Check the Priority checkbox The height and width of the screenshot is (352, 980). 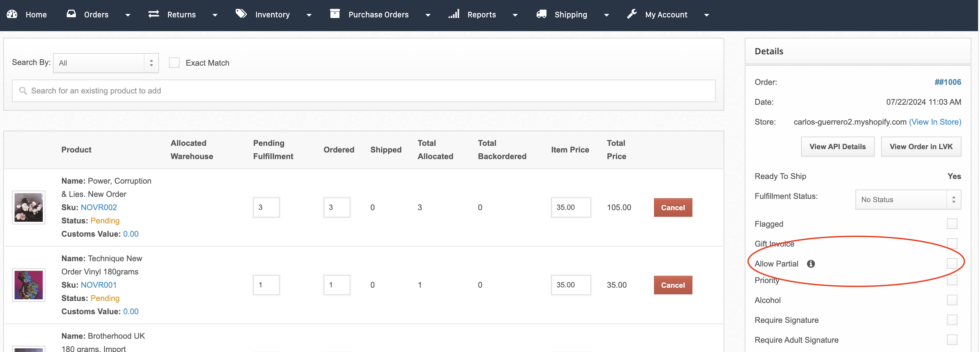(x=952, y=280)
